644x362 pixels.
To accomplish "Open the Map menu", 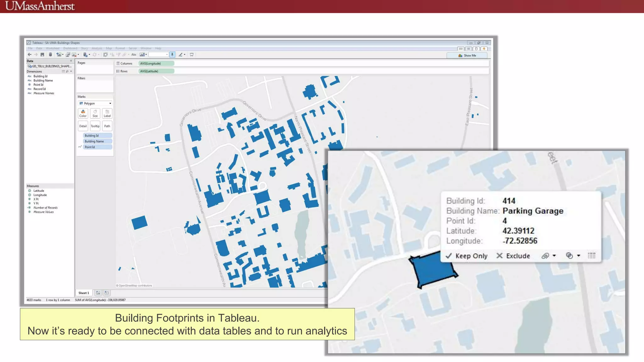I will pos(109,48).
